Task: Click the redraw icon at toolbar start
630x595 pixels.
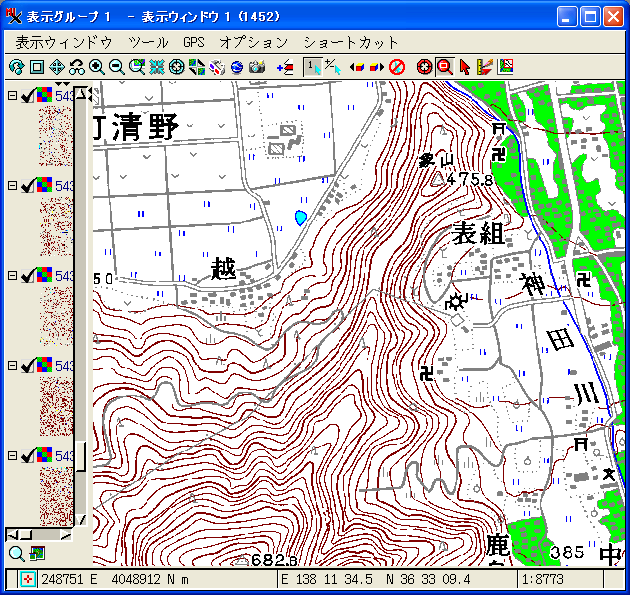Action: [16, 67]
